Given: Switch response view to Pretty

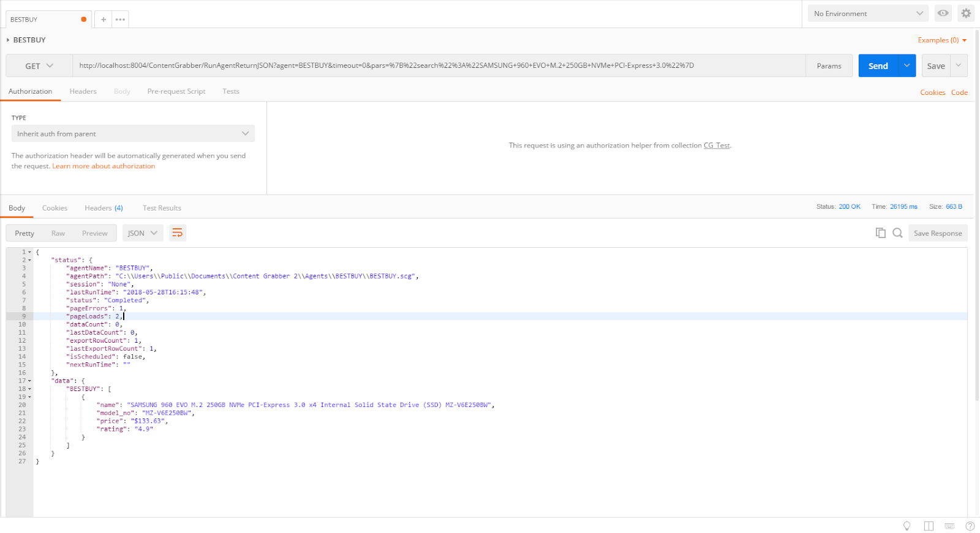Looking at the screenshot, I should coord(24,233).
